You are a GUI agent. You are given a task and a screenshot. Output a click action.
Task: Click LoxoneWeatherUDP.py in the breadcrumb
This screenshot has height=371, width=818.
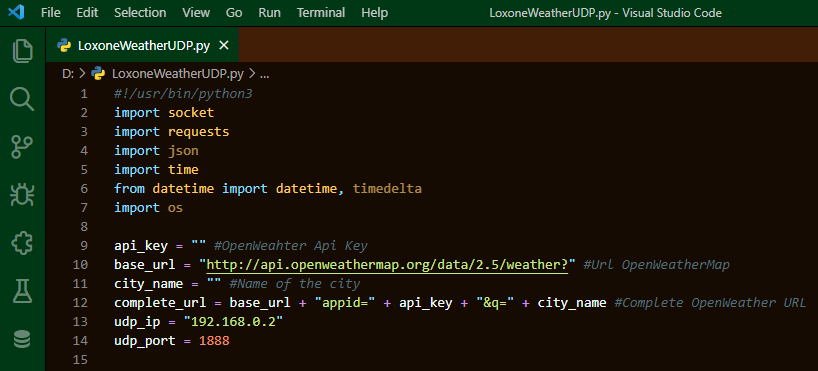(178, 74)
